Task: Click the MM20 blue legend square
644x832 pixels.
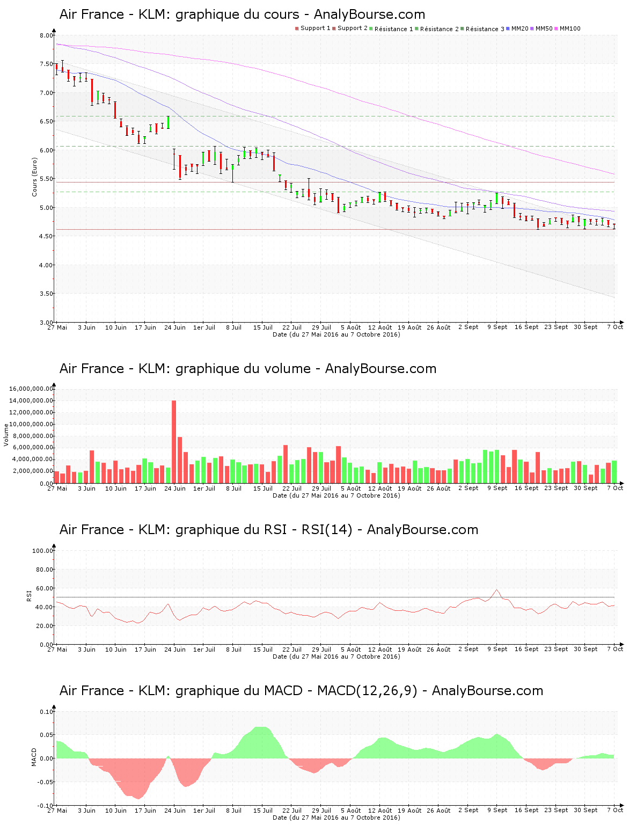Action: tap(508, 28)
